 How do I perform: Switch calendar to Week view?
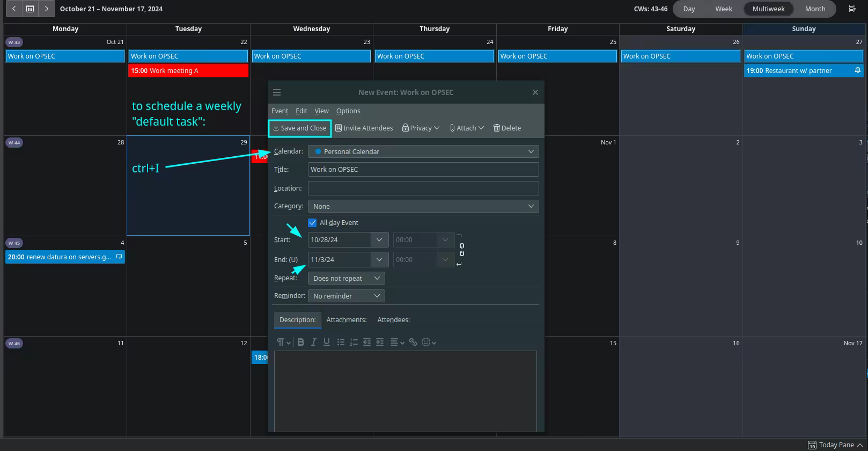(723, 9)
